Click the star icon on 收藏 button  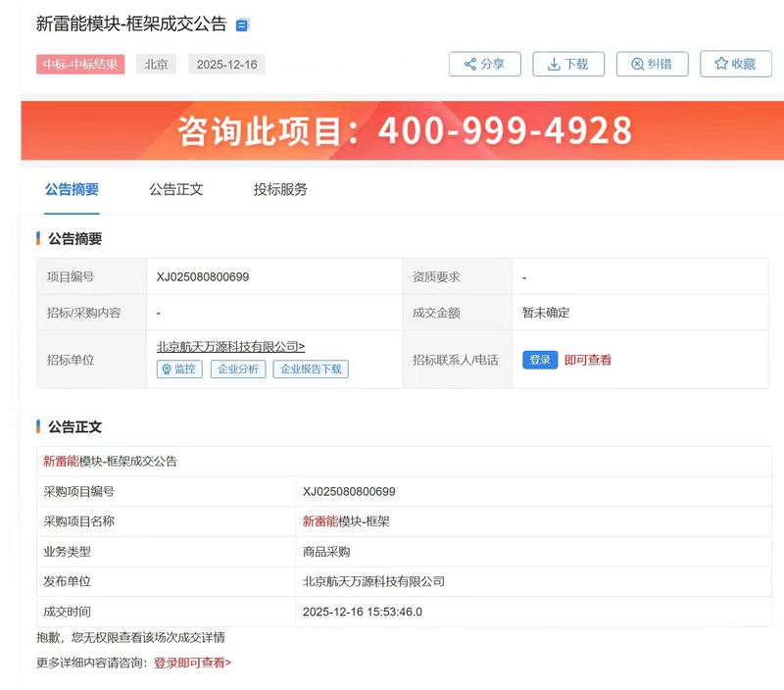click(x=718, y=65)
